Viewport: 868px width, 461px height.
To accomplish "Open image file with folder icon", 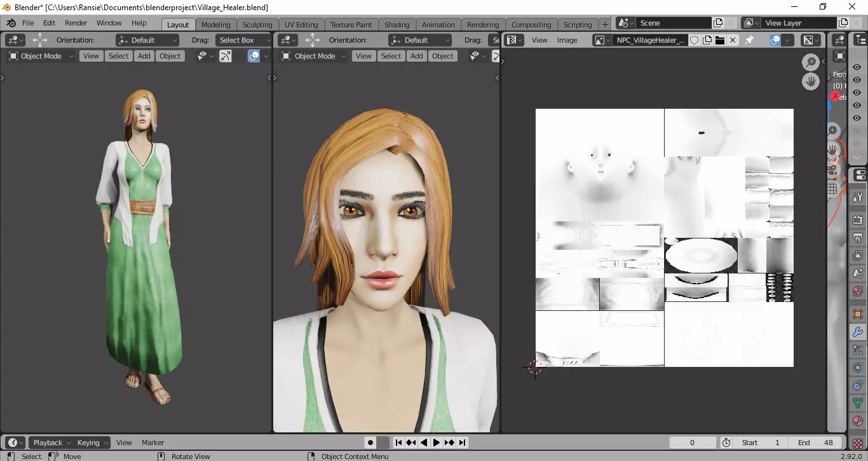I will 720,40.
